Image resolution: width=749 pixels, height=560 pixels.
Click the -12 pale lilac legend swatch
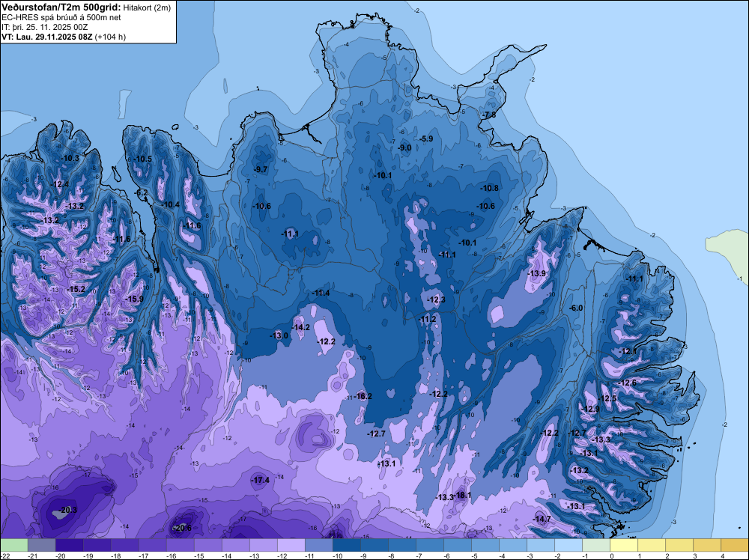(x=291, y=545)
